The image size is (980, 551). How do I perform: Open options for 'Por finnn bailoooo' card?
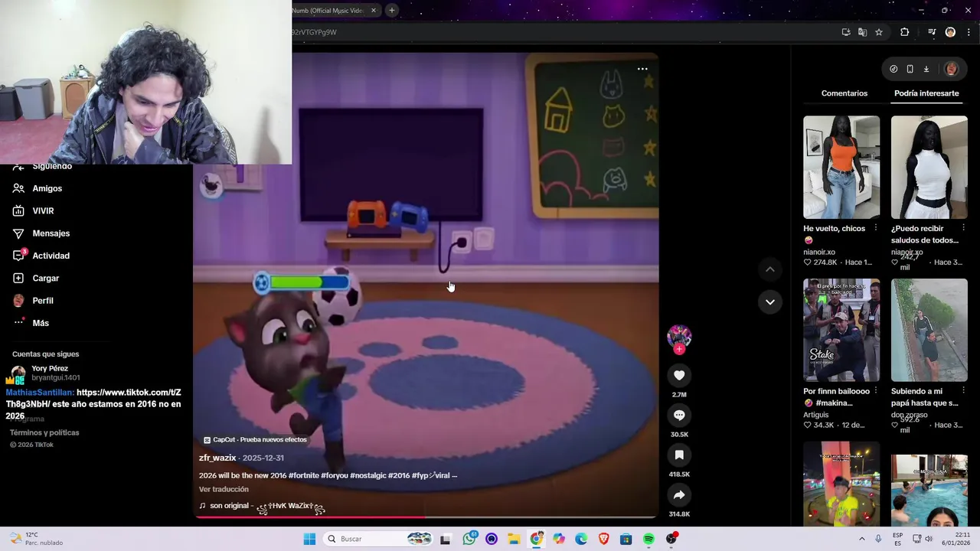tap(876, 391)
